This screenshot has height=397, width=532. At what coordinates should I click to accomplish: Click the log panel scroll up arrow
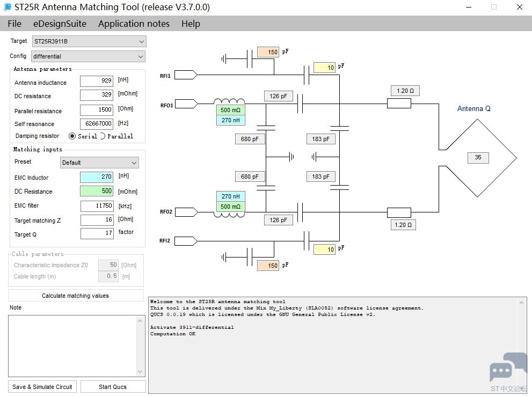coord(522,303)
